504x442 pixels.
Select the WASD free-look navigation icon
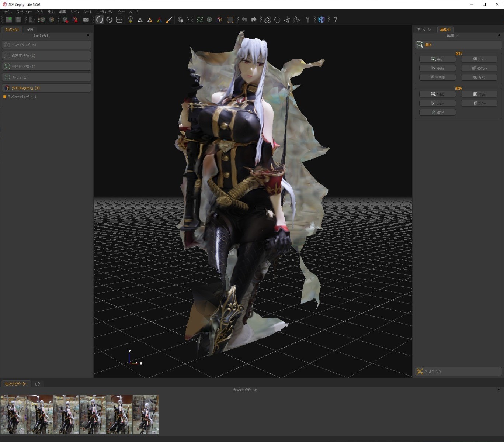(119, 20)
